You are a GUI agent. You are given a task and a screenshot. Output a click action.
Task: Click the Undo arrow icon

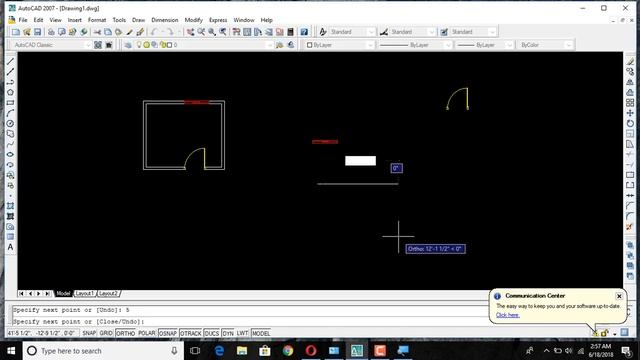coord(154,32)
